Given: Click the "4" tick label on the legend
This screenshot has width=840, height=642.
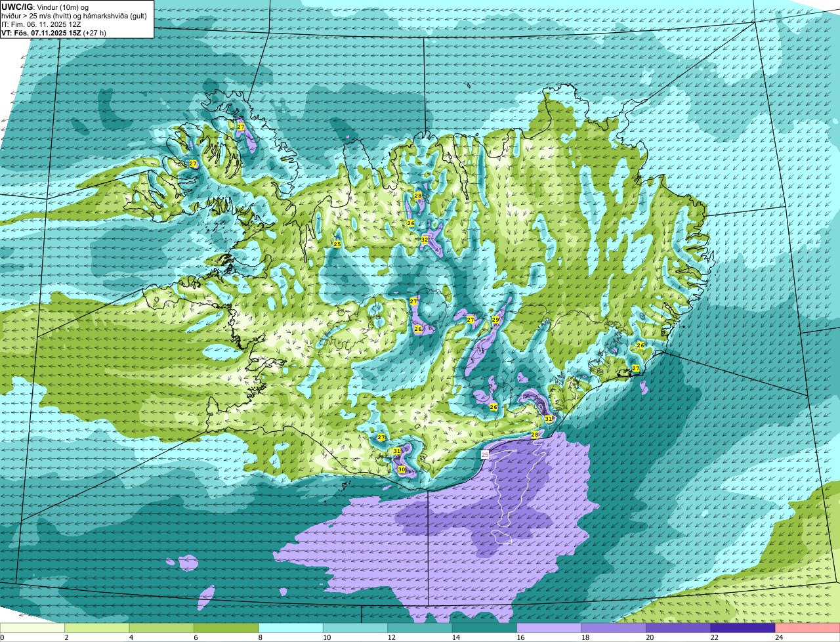Looking at the screenshot, I should pyautogui.click(x=131, y=637).
